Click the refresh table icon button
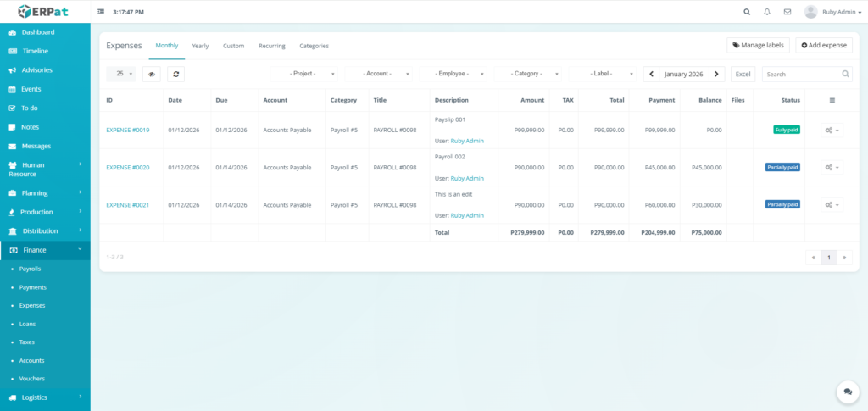The width and height of the screenshot is (868, 411). pos(175,74)
